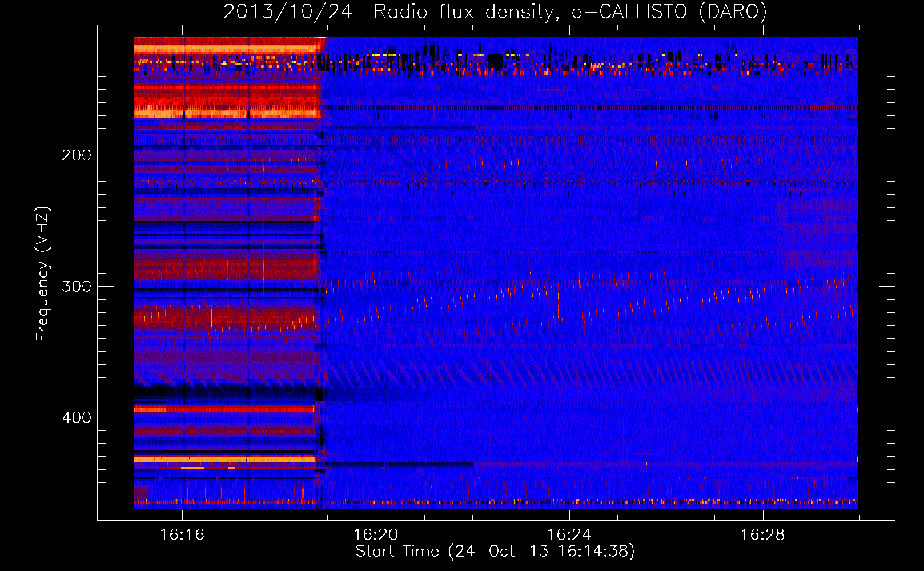The height and width of the screenshot is (571, 924).
Task: Click the 'Start Time (24-Oct-13 16:14:38)' label
Action: (x=495, y=552)
